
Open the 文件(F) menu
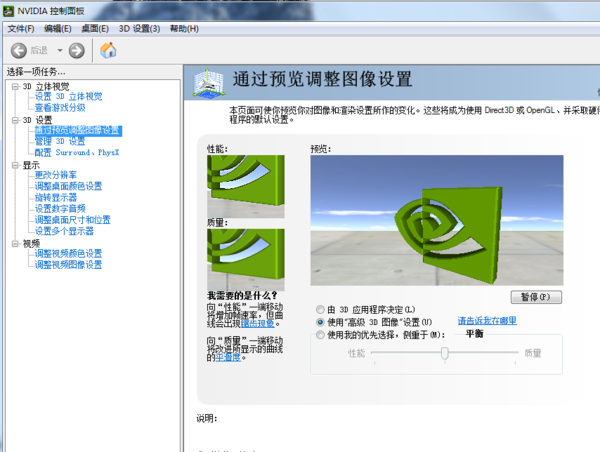(x=21, y=29)
